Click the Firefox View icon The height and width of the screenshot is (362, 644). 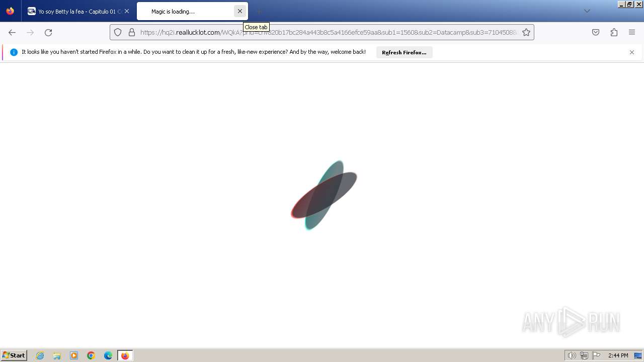coord(10,11)
